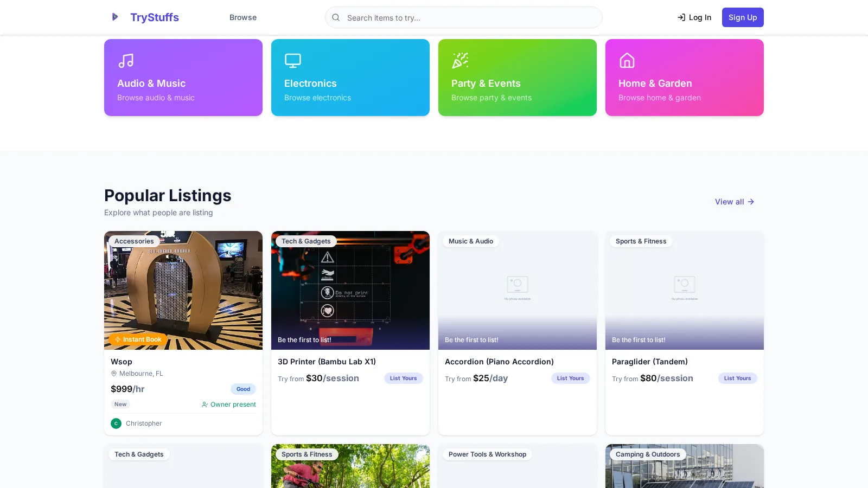Viewport: 868px width, 488px height.
Task: Click the Instant Book lightning icon
Action: [x=118, y=339]
